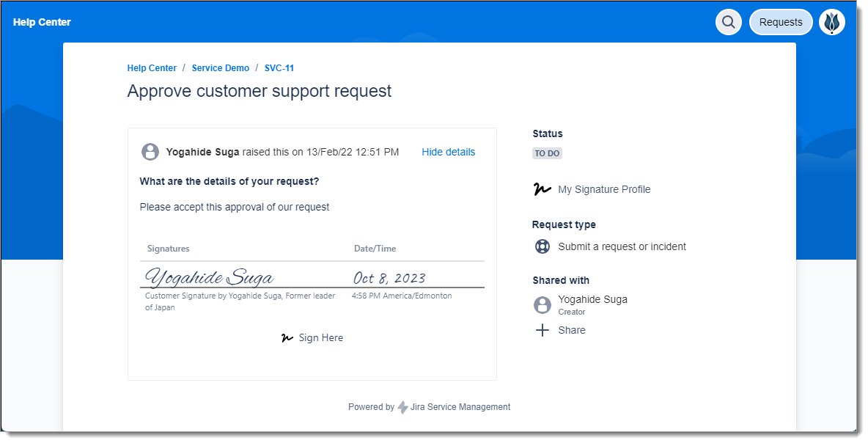Click the signature icon beside Sign Here
The width and height of the screenshot is (868, 443).
[287, 338]
